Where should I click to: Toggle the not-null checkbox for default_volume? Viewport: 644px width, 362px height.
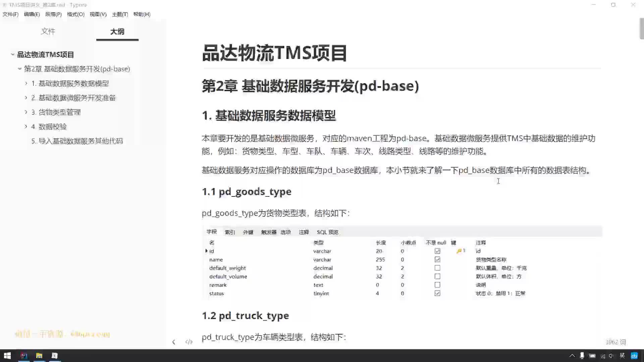tap(437, 276)
